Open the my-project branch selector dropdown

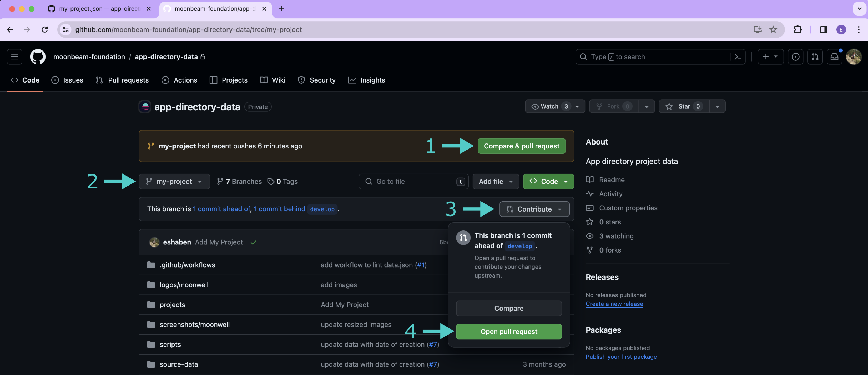click(174, 181)
